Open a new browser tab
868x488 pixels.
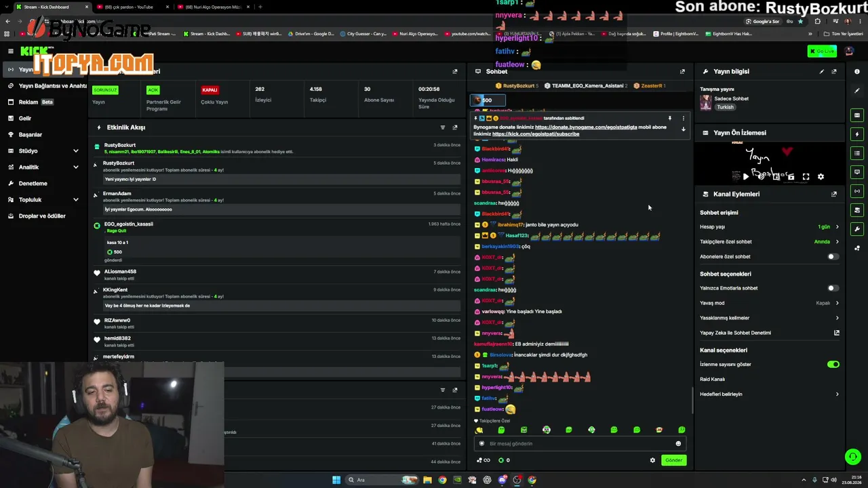[x=260, y=7]
